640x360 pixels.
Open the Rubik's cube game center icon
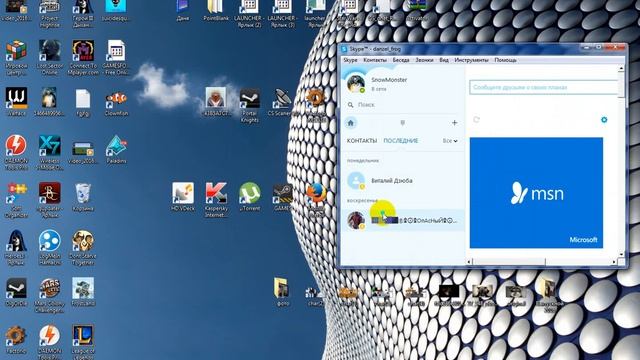coord(16,58)
